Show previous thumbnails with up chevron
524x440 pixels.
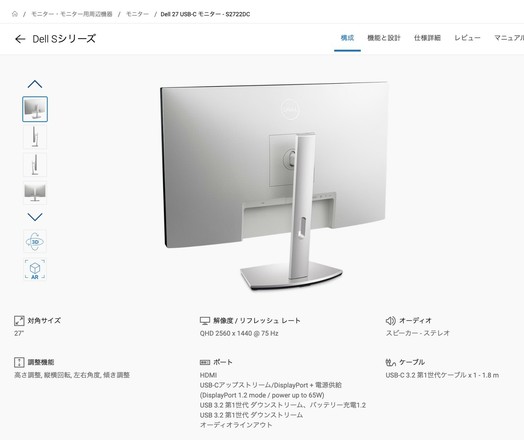click(x=35, y=84)
